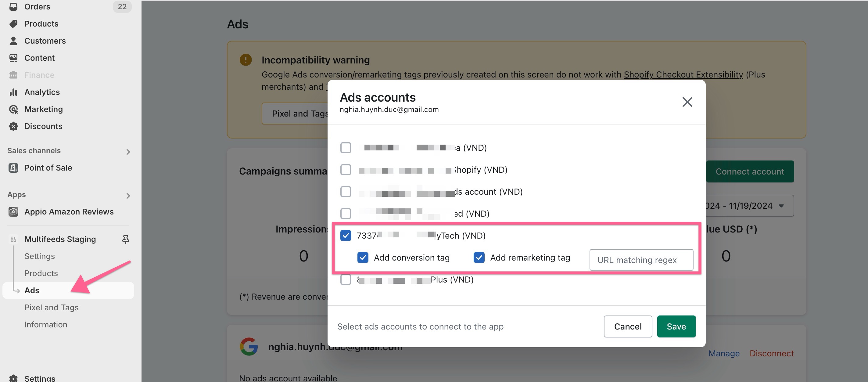The height and width of the screenshot is (382, 868).
Task: Click the Customers person icon
Action: (13, 41)
